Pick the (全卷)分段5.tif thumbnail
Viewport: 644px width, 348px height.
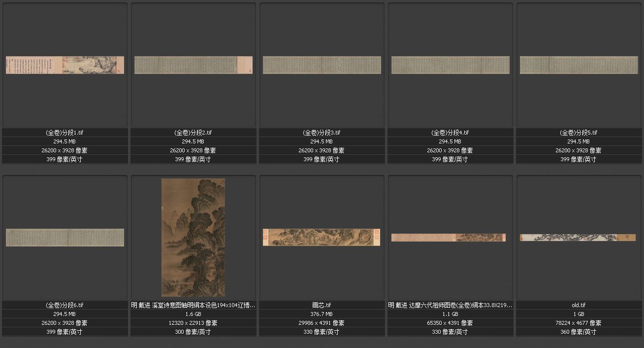coord(579,65)
